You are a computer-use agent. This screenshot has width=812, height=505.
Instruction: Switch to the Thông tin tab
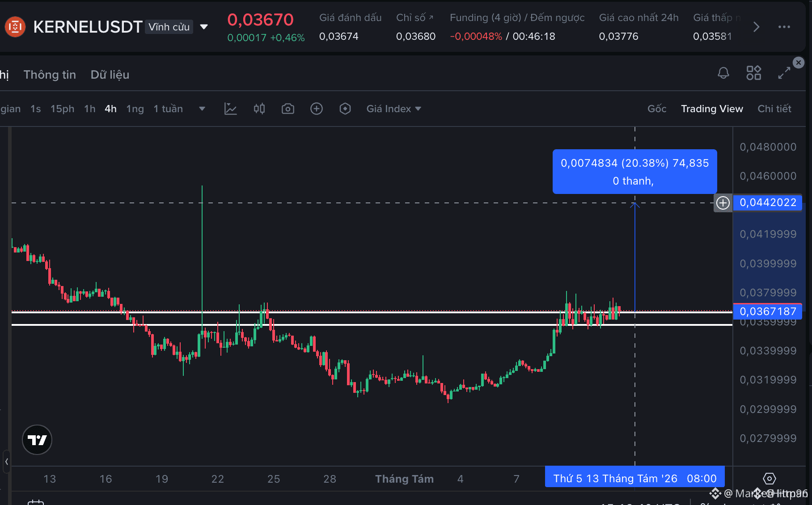tap(50, 75)
